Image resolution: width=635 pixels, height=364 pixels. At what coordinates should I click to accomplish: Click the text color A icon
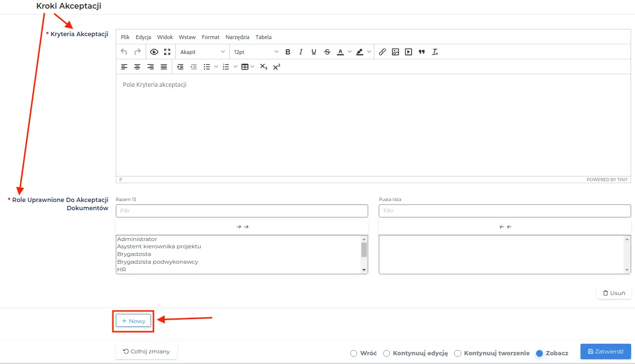pos(340,52)
